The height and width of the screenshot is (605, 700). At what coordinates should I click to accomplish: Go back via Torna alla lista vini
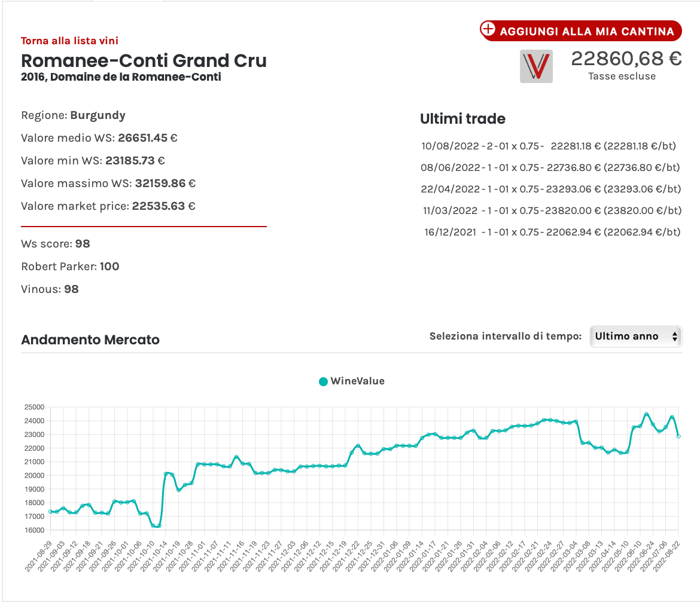[x=69, y=41]
